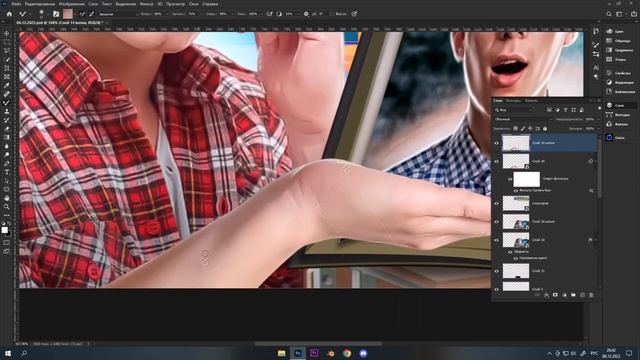Add layer style with fx icon
640x360 pixels.
pyautogui.click(x=546, y=295)
